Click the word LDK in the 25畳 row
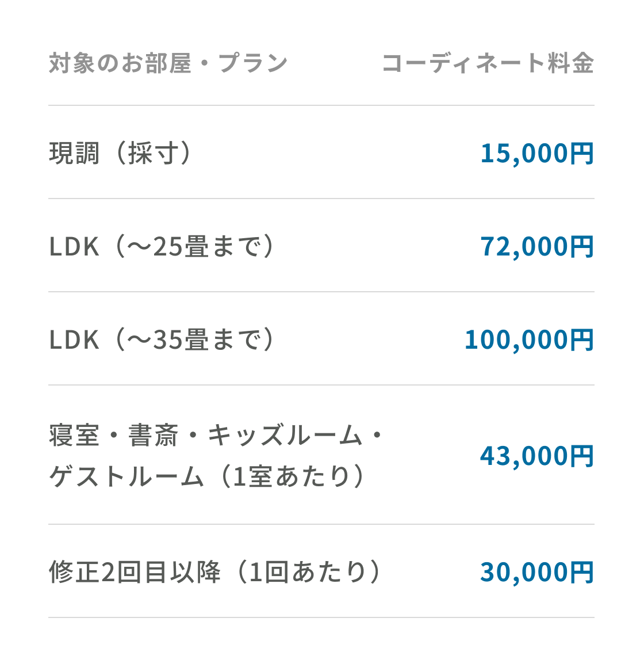Viewport: 644px width, 656px height. pos(74,246)
